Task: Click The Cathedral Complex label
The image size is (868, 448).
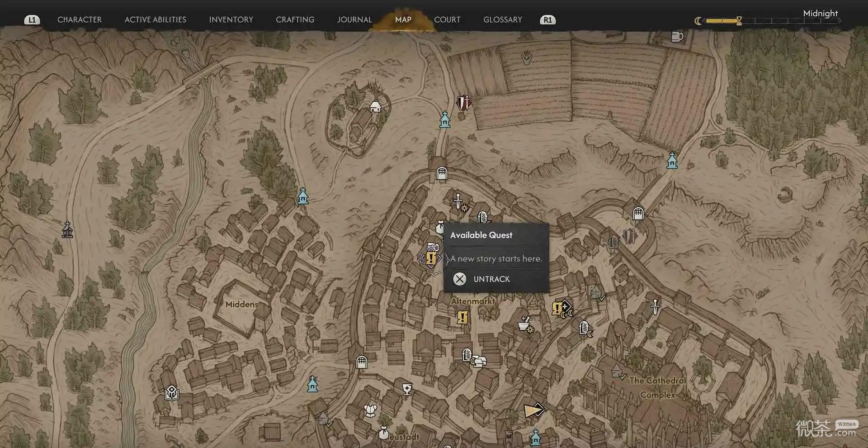Action: (658, 387)
